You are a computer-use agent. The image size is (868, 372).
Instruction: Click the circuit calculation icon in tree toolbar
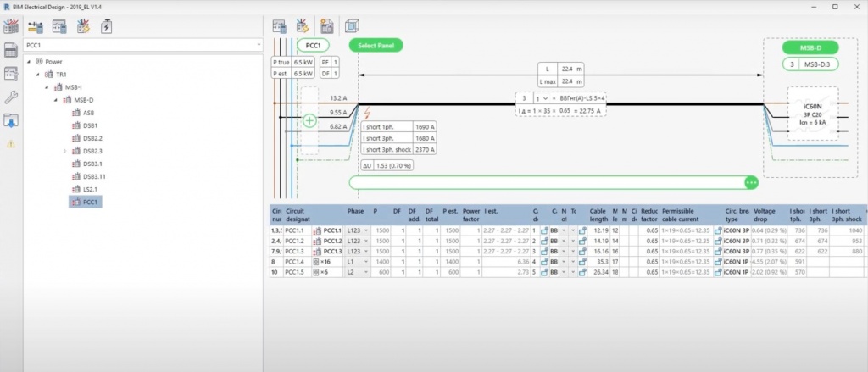(x=59, y=26)
